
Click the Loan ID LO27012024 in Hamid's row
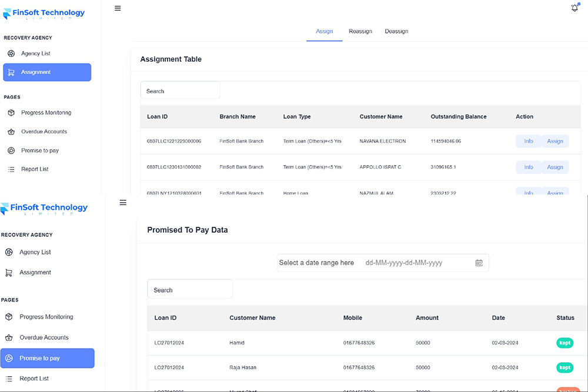[169, 343]
